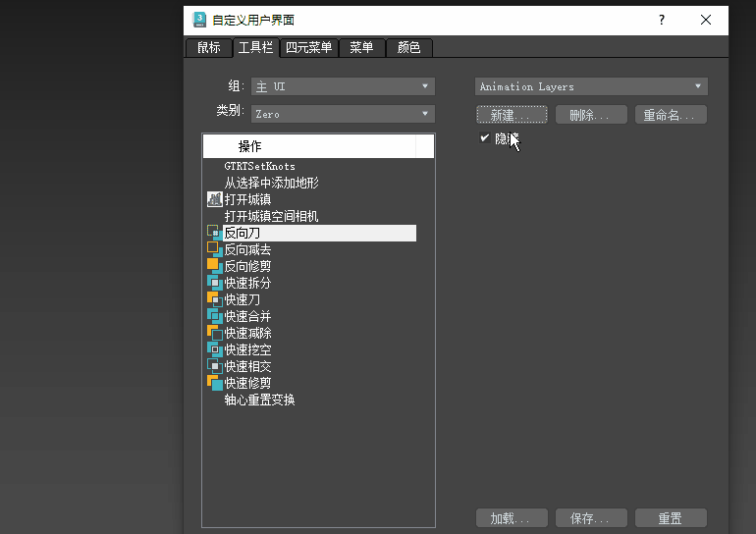Click the 反向修剪 icon
The image size is (756, 534).
[x=214, y=266]
